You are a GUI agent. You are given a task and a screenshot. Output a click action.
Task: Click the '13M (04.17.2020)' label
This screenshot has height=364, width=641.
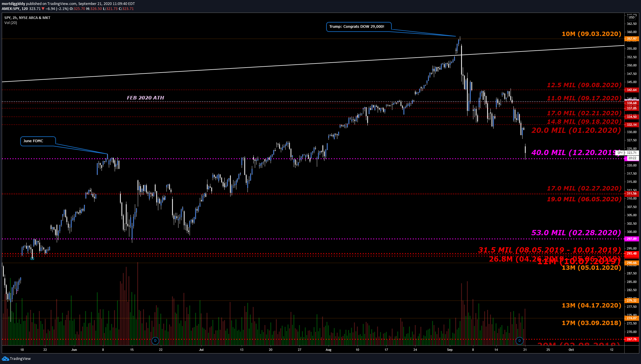pyautogui.click(x=591, y=305)
